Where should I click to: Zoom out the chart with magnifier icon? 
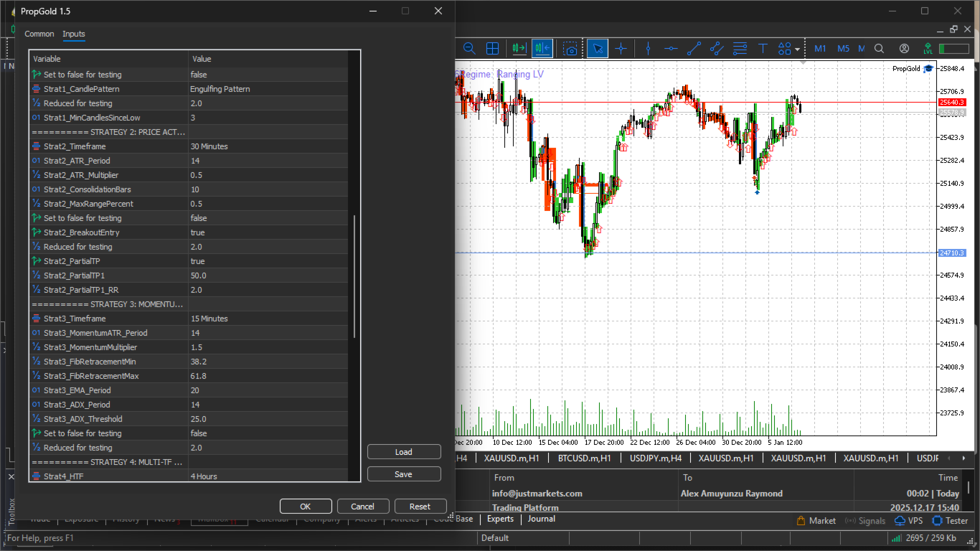click(469, 49)
